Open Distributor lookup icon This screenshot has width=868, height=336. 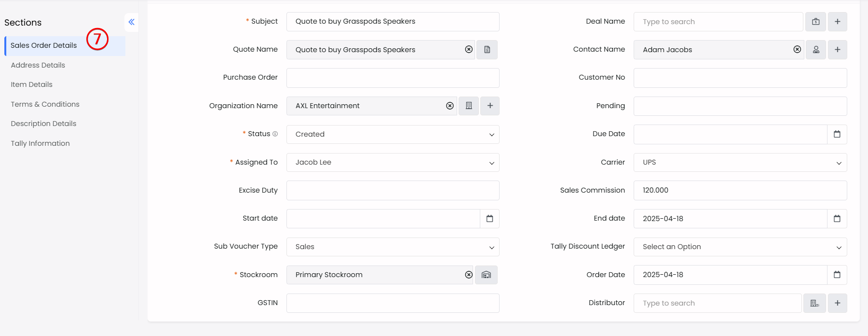point(814,303)
